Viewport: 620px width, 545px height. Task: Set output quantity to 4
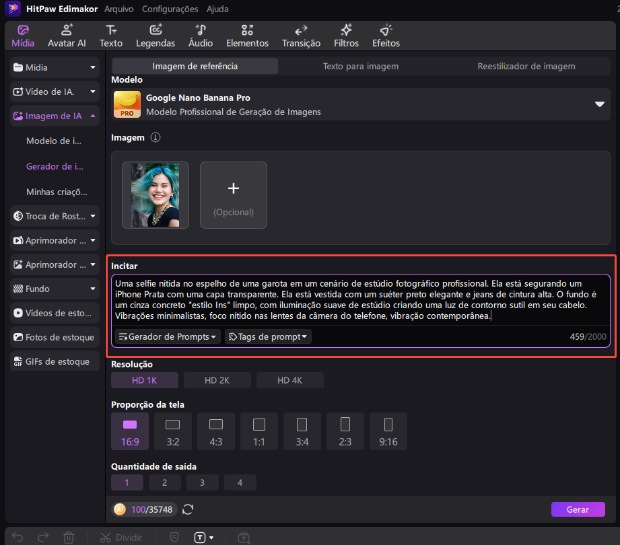[240, 483]
